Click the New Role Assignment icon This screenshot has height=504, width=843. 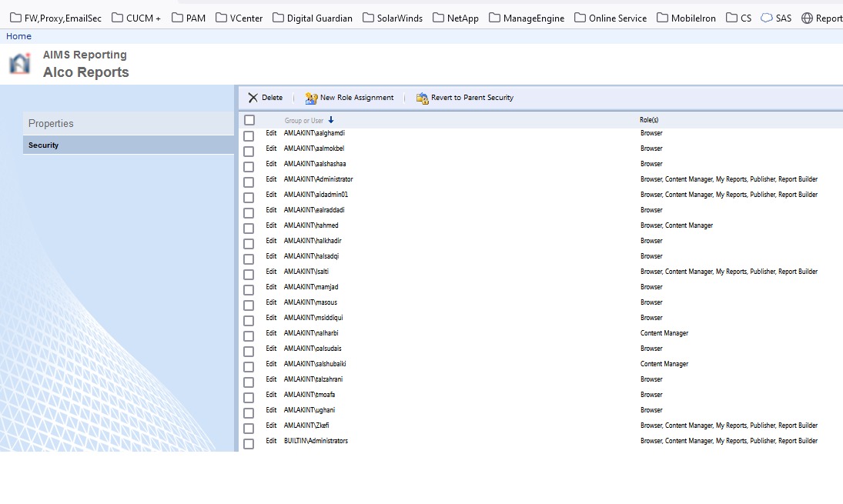tap(311, 98)
